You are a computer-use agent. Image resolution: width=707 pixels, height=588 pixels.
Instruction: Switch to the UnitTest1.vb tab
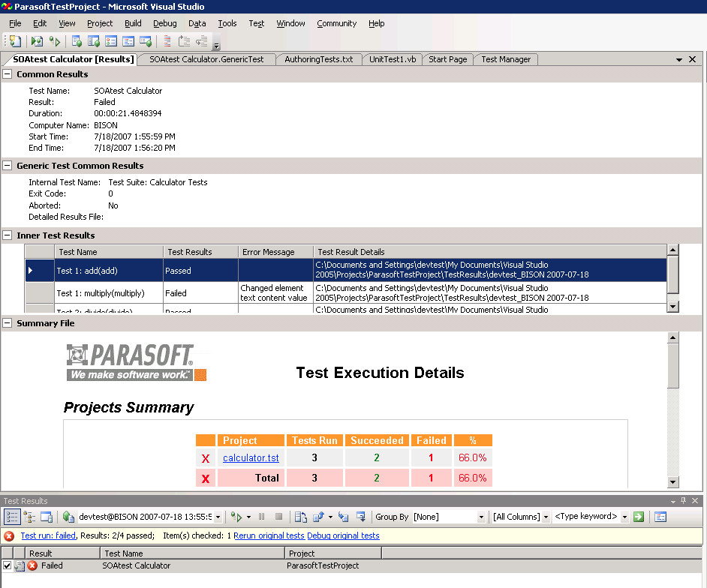[x=393, y=59]
